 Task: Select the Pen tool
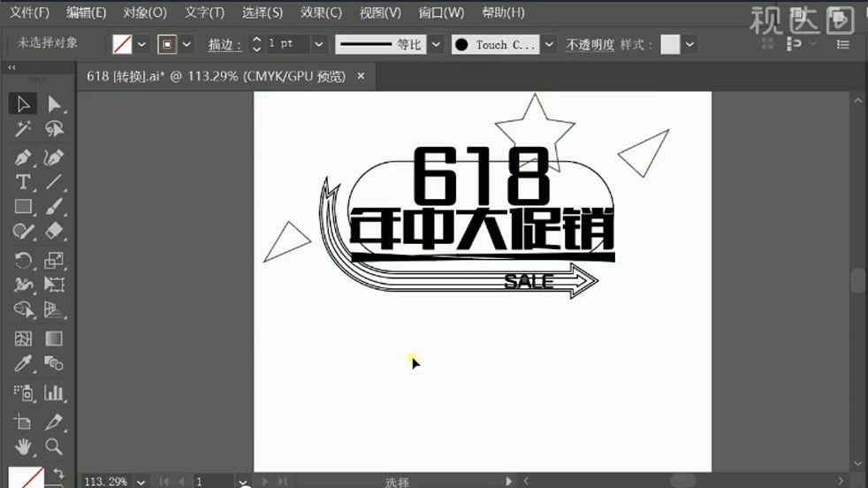tap(23, 158)
